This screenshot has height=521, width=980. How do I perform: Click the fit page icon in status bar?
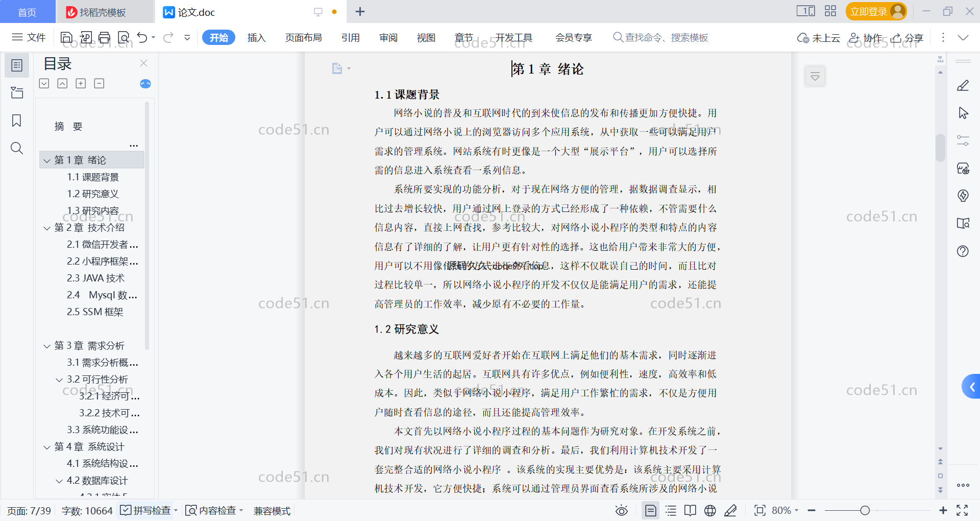759,510
